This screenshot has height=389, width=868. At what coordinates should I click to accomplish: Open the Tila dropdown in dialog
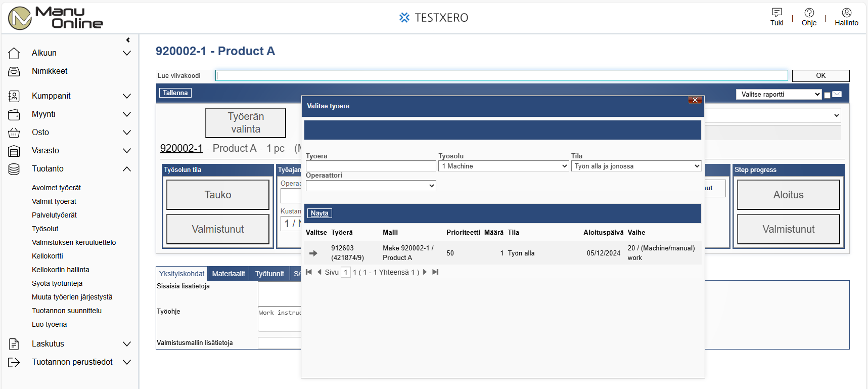point(636,166)
